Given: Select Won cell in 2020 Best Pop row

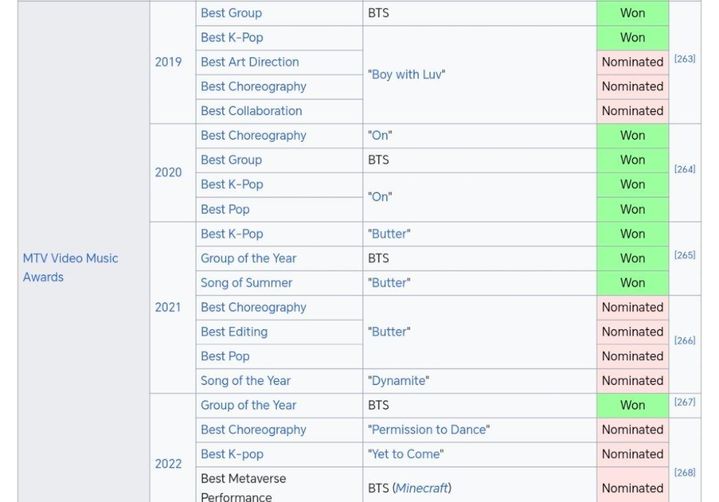Looking at the screenshot, I should (633, 209).
